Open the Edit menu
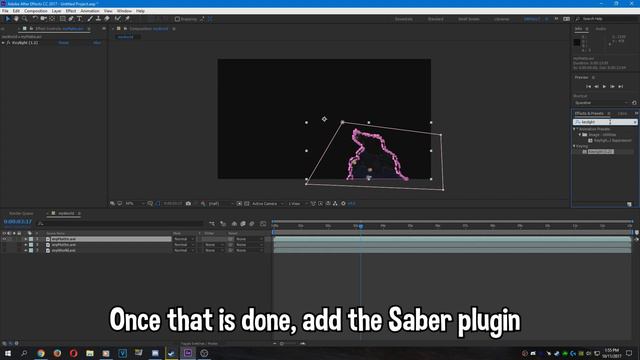Viewport: 640px width, 360px height. click(x=16, y=11)
